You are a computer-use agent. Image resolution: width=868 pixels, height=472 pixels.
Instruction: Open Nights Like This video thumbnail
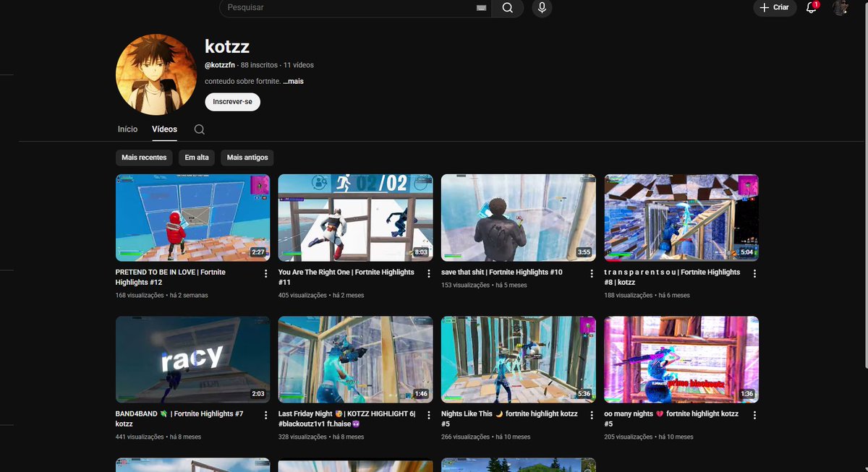pos(519,359)
